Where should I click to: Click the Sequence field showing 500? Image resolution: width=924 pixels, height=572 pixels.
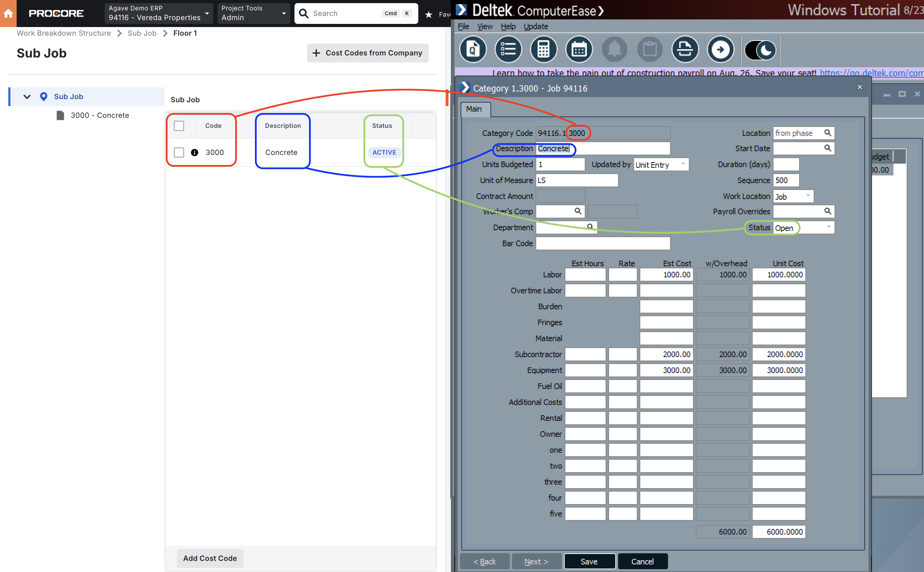(786, 181)
